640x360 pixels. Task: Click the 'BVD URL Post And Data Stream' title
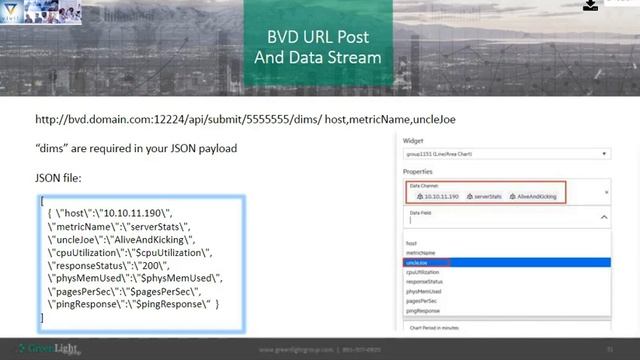click(318, 47)
